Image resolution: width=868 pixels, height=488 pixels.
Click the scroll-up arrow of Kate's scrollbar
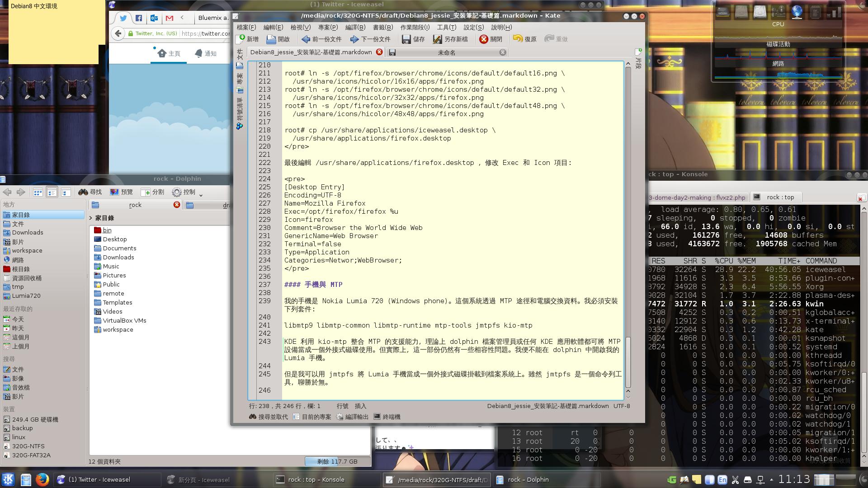click(x=628, y=64)
